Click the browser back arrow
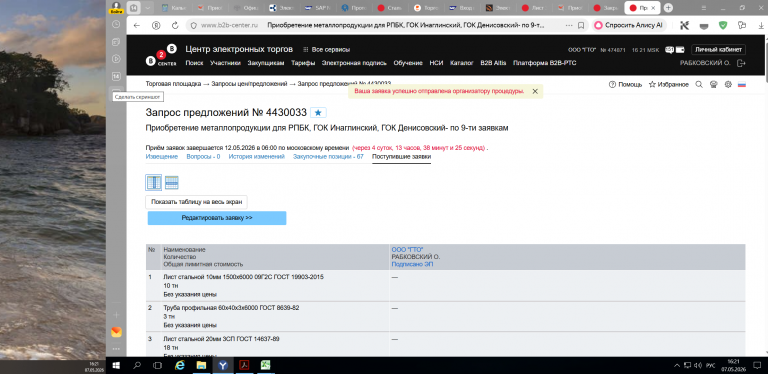This screenshot has width=768, height=374. click(x=137, y=25)
